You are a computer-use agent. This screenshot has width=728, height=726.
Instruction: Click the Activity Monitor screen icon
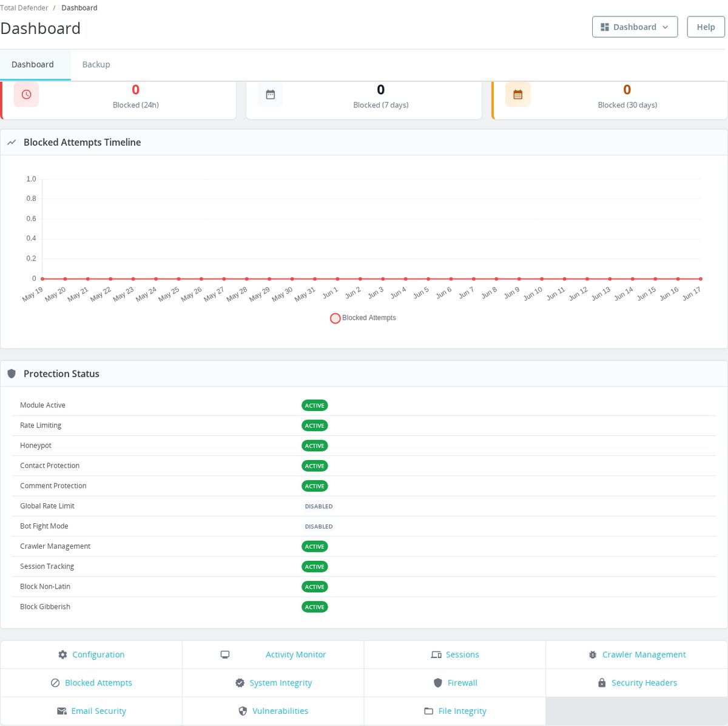coord(225,654)
